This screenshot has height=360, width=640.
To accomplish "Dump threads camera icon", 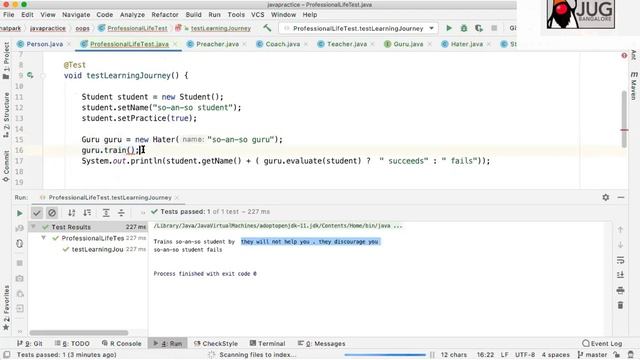I will (x=19, y=278).
